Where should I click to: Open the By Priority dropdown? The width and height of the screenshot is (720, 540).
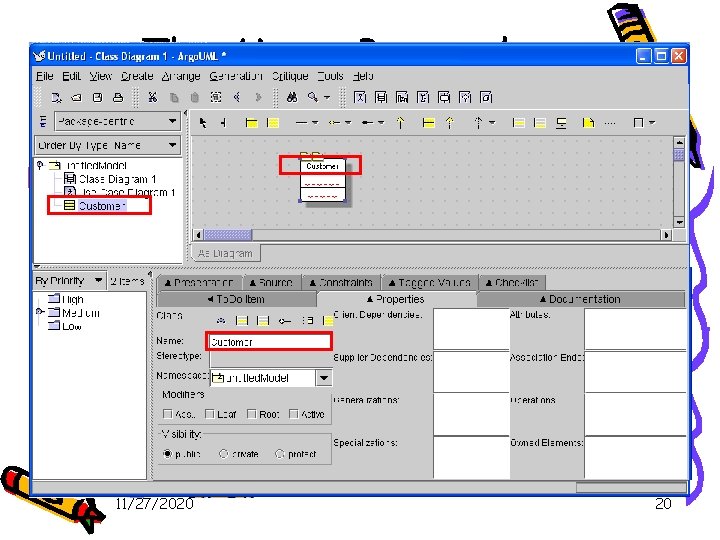point(69,281)
